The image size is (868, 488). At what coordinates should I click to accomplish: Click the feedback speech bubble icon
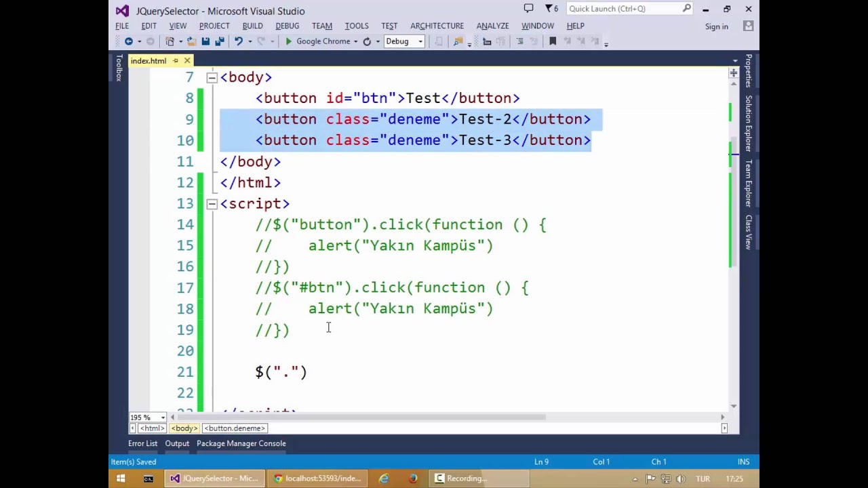[x=528, y=9]
